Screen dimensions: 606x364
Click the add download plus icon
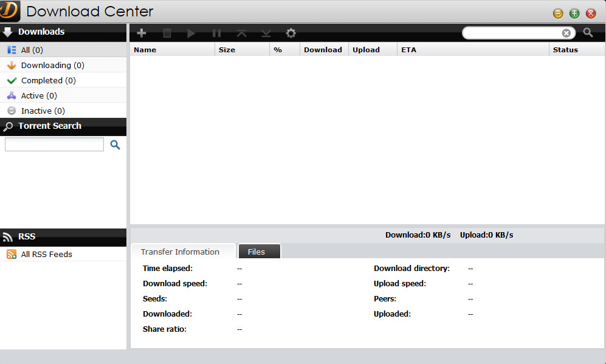pos(141,33)
